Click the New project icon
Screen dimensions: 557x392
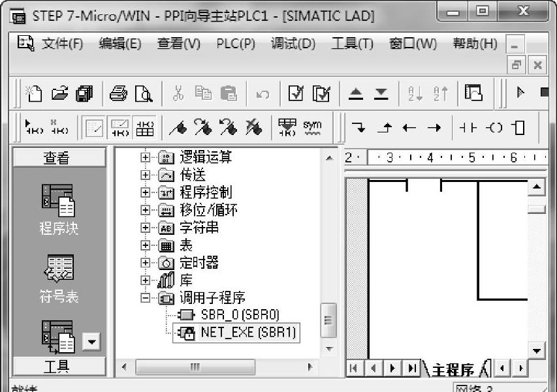point(34,94)
